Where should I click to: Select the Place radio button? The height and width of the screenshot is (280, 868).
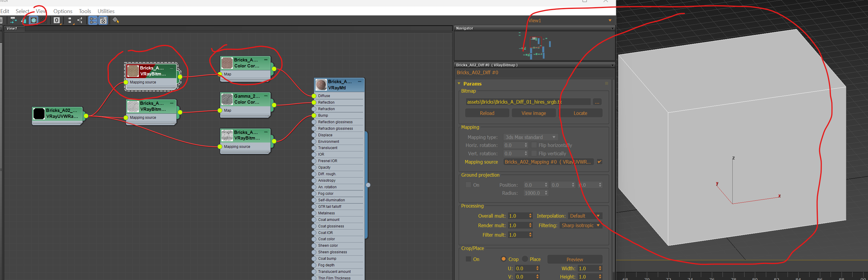[x=525, y=259]
